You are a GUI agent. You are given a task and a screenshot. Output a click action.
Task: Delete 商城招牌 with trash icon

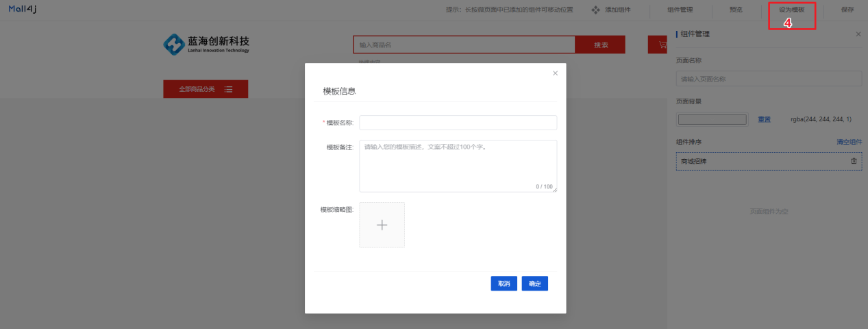coord(854,161)
